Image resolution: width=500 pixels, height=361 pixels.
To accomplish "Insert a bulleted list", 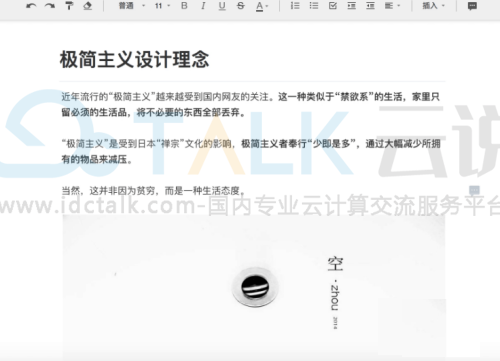I will pyautogui.click(x=314, y=5).
